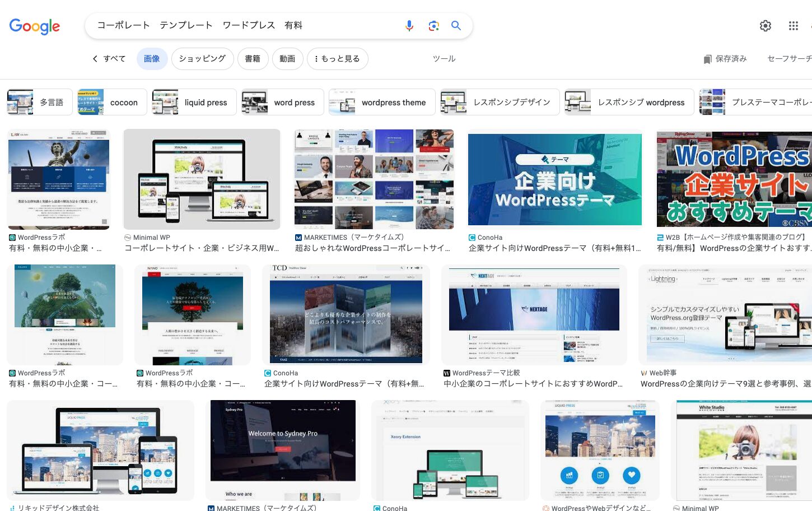The width and height of the screenshot is (812, 511).
Task: Click リキッドデザイン株式会社 favicon
Action: [12, 508]
